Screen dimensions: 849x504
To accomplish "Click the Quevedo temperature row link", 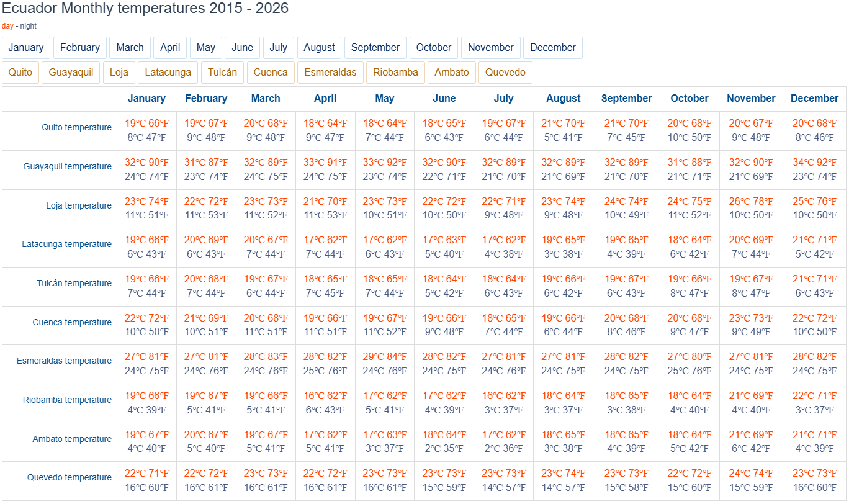I will coord(70,477).
